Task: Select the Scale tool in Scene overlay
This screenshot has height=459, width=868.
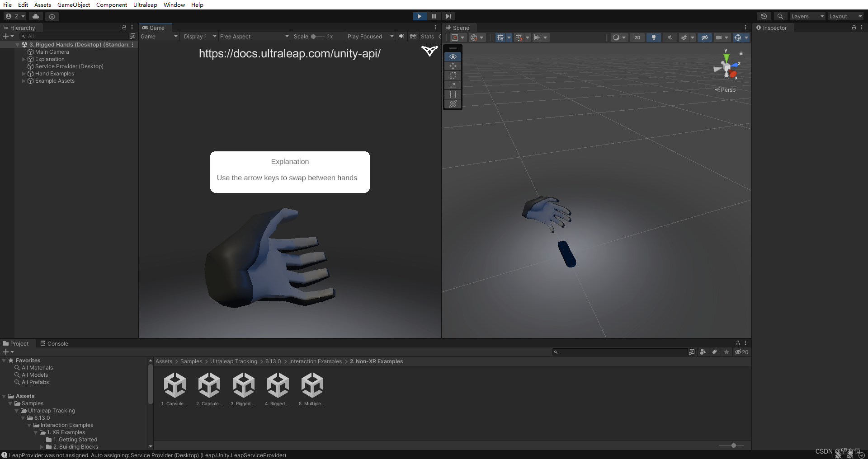Action: point(453,85)
